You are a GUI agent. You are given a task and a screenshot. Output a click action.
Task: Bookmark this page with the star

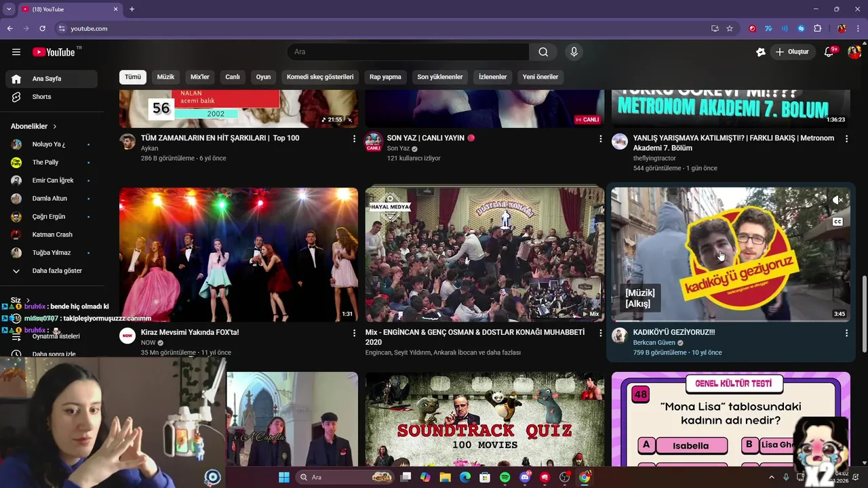730,28
